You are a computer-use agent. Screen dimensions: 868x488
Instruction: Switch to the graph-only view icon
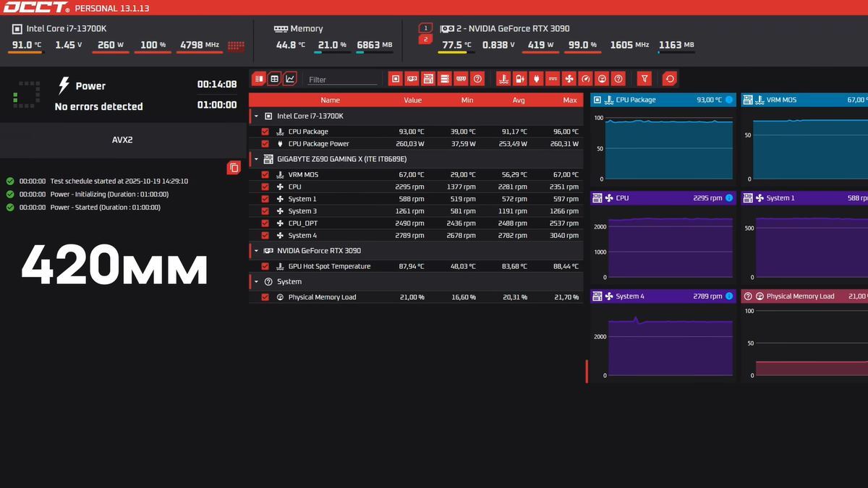[x=290, y=79]
